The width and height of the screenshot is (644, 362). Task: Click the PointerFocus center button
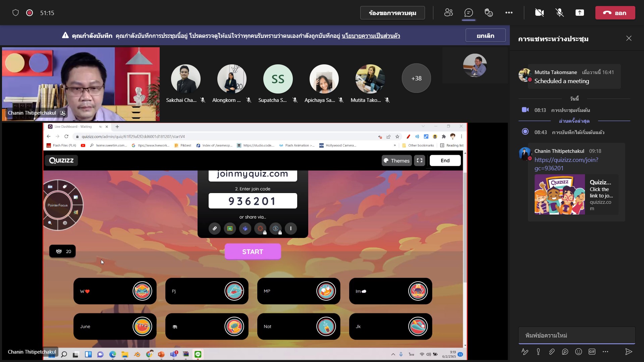[x=58, y=205]
